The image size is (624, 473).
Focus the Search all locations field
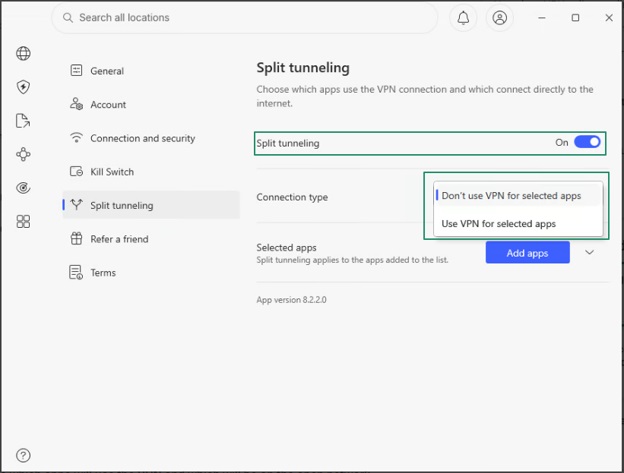pos(244,18)
